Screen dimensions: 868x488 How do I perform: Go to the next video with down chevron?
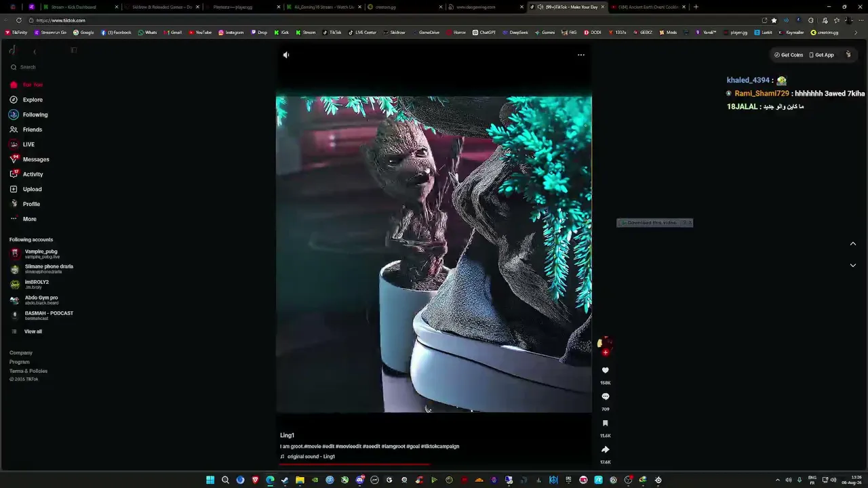[x=853, y=266]
